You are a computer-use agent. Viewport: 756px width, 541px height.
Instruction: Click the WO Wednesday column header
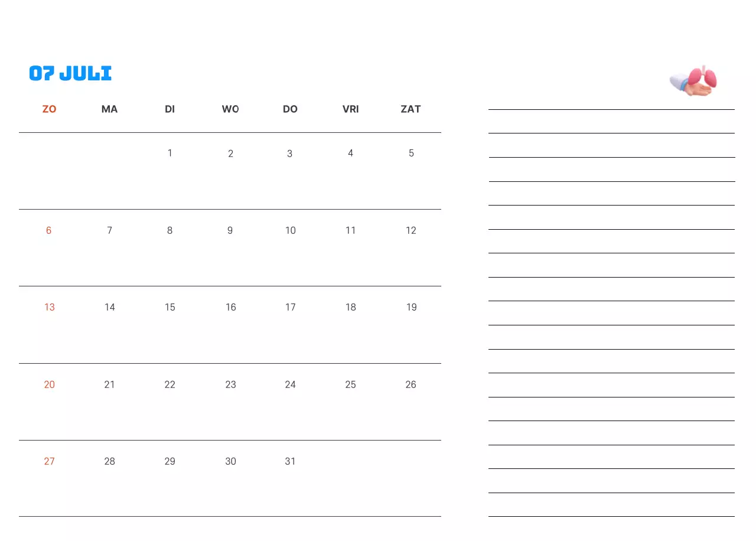pyautogui.click(x=230, y=109)
